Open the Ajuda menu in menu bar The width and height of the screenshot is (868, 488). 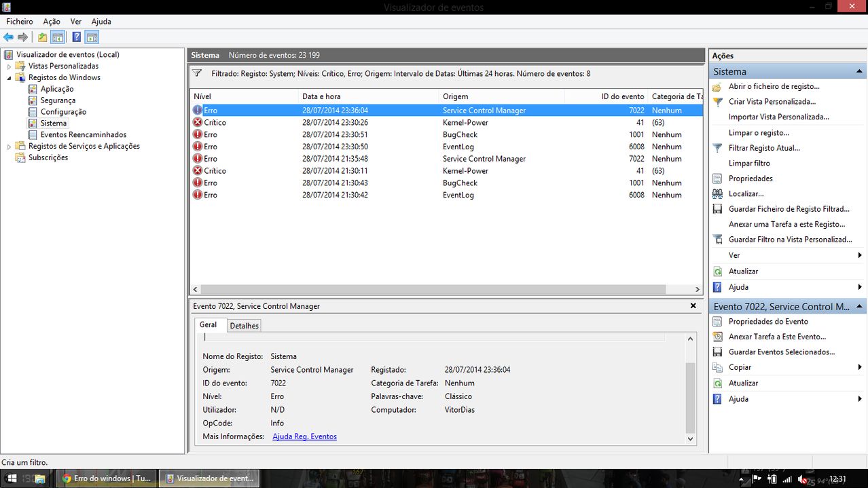click(x=101, y=22)
